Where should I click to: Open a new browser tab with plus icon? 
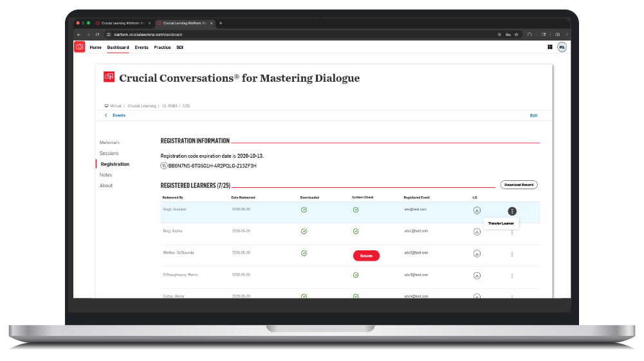[221, 23]
